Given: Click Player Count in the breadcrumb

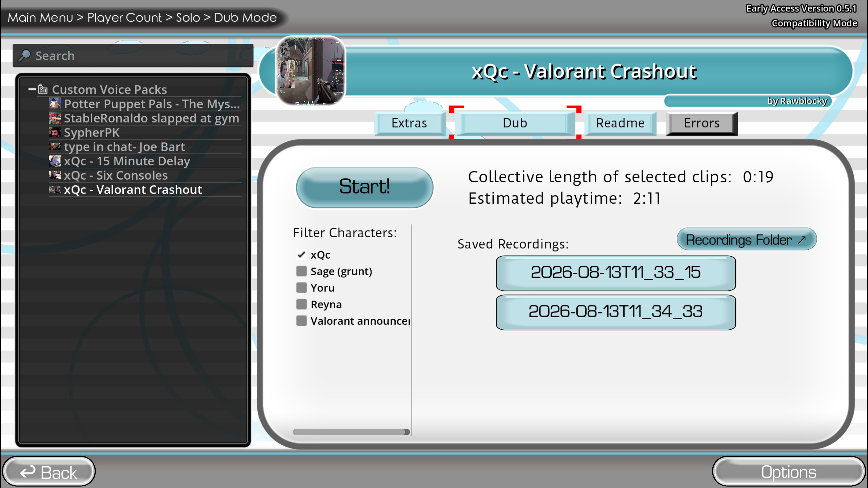Looking at the screenshot, I should (x=124, y=17).
